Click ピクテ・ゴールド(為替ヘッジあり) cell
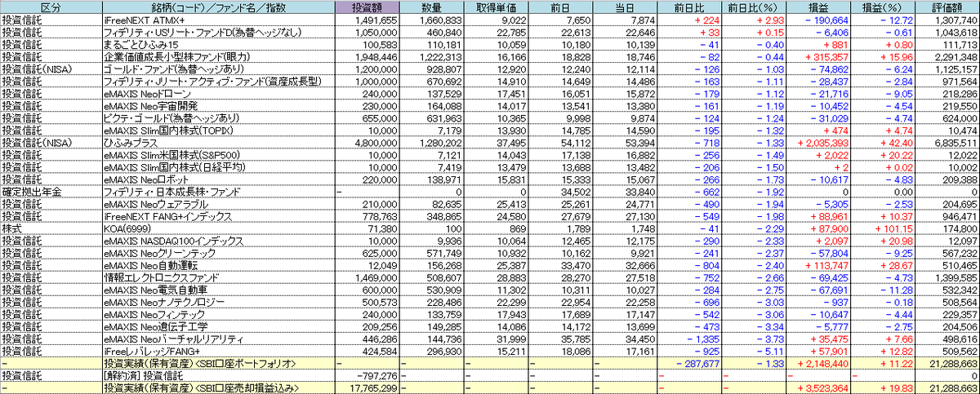The image size is (980, 394). pyautogui.click(x=217, y=118)
